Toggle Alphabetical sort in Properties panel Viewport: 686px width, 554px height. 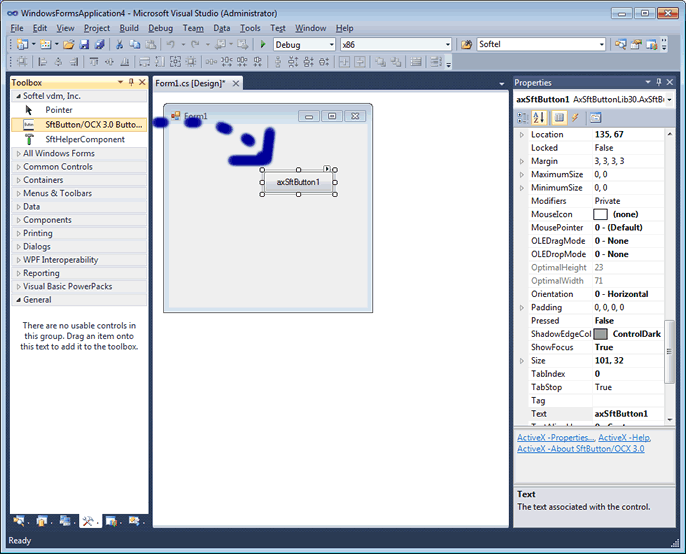click(x=540, y=117)
